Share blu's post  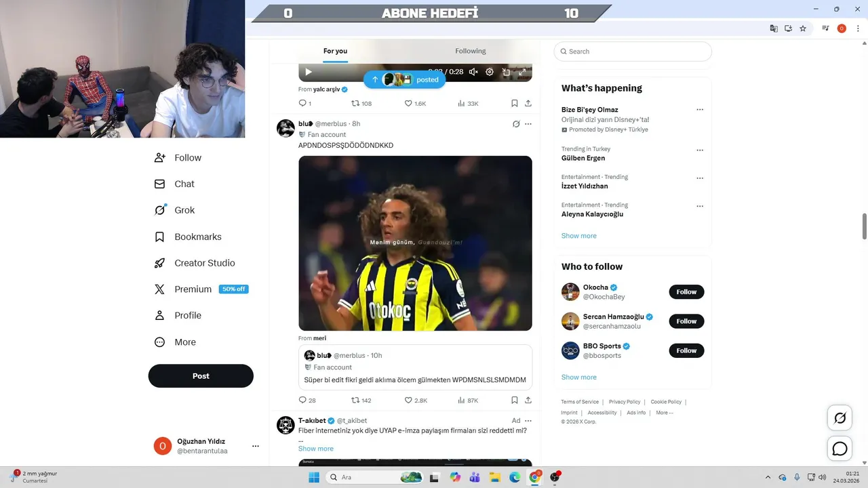pos(528,401)
